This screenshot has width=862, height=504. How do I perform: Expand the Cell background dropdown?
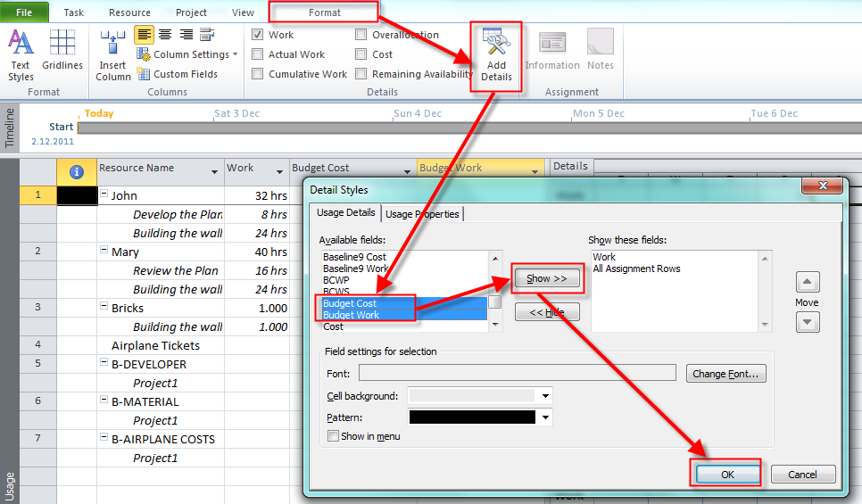point(546,395)
